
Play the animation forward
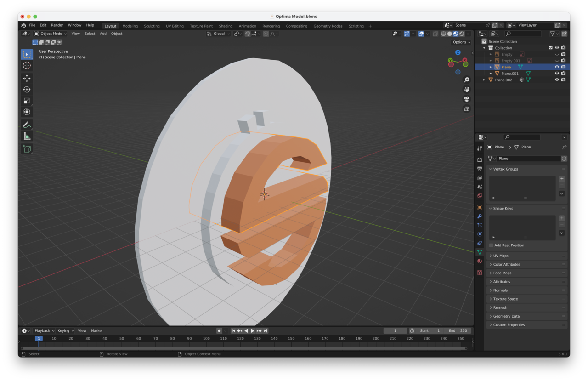tap(253, 331)
